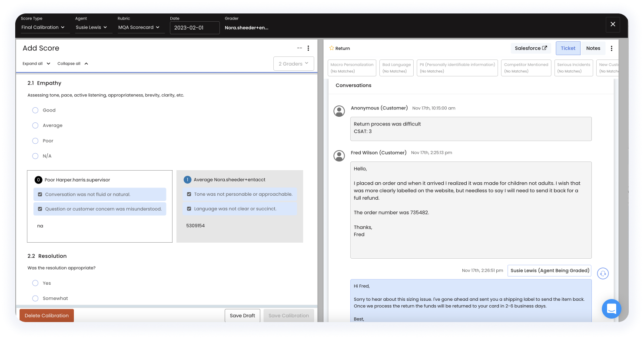Switch to the Notes tab
Screen dimensions: 644x339
pyautogui.click(x=593, y=48)
